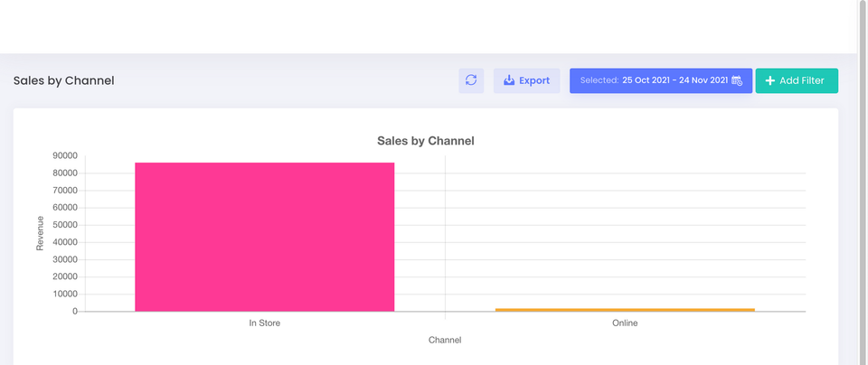Click the orange Online bar

click(x=625, y=310)
